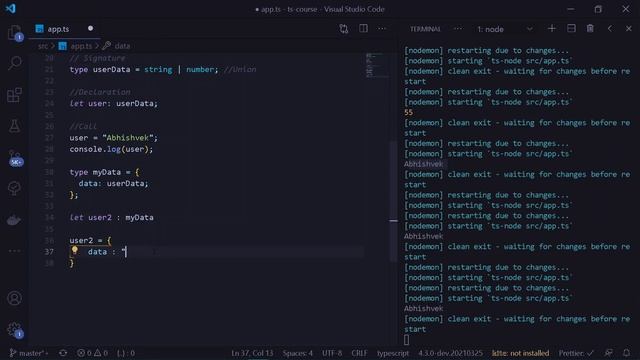Open editor More Actions ellipsis

click(382, 29)
